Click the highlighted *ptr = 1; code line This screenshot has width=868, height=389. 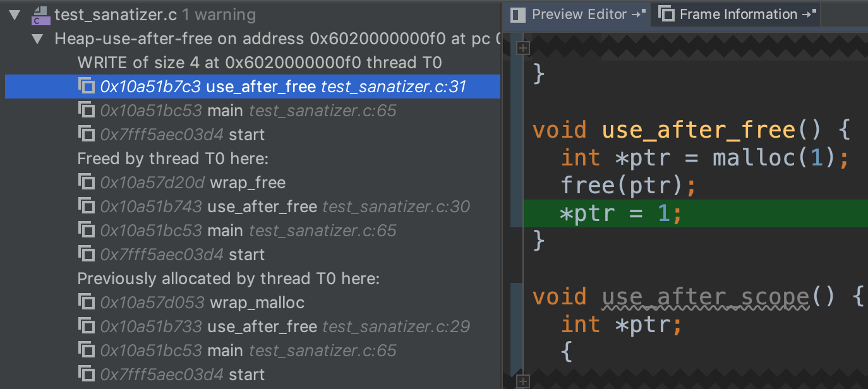coord(620,214)
